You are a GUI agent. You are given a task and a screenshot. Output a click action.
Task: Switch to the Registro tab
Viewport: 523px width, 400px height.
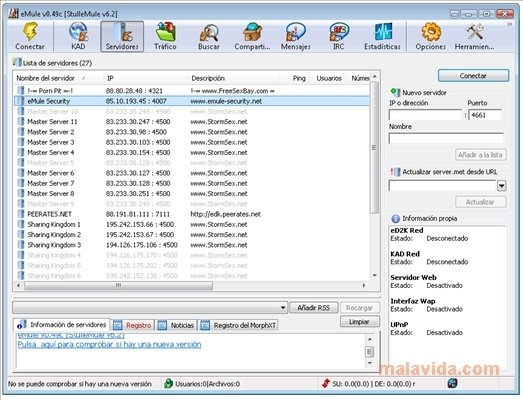coord(133,325)
